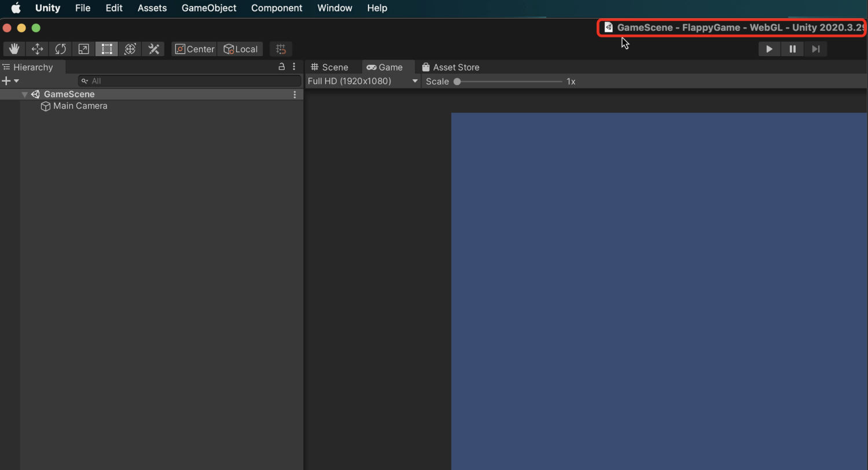Viewport: 868px width, 470px height.
Task: Switch to the Scene tab
Action: point(329,67)
